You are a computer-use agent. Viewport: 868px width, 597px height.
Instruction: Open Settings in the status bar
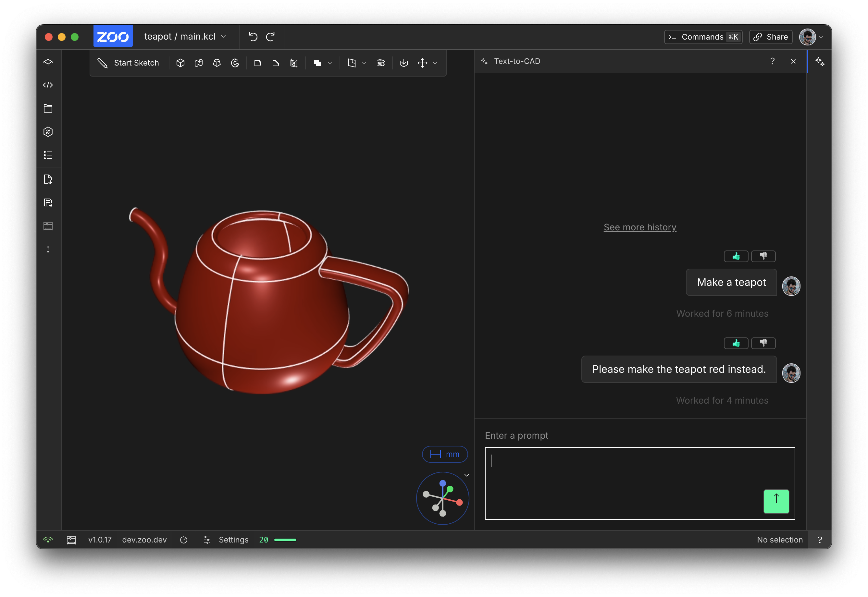pos(233,540)
